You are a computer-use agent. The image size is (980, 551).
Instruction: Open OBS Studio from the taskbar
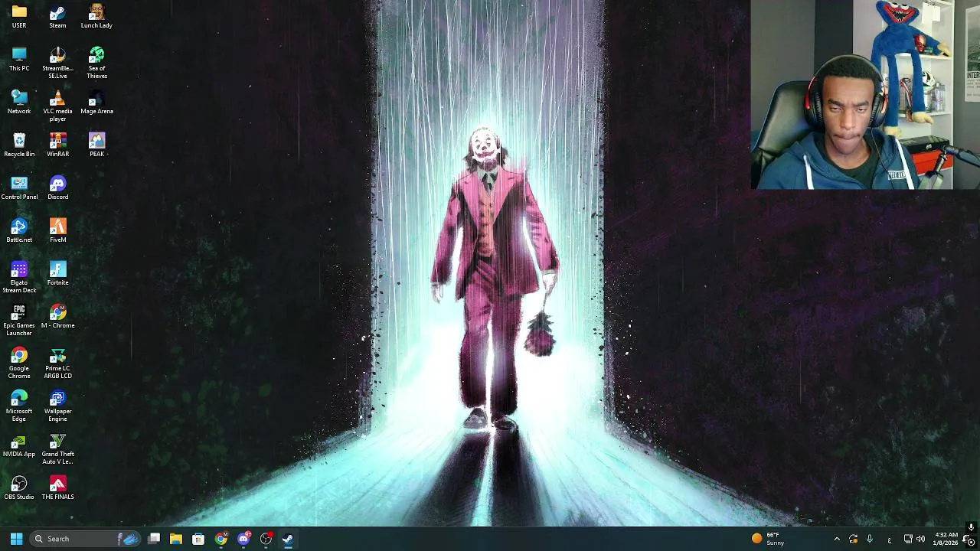click(x=266, y=539)
